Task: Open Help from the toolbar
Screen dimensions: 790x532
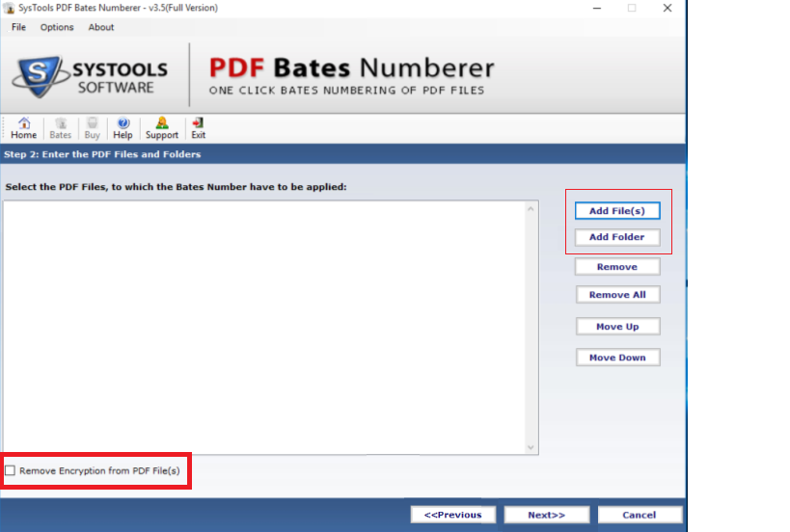Action: point(123,128)
